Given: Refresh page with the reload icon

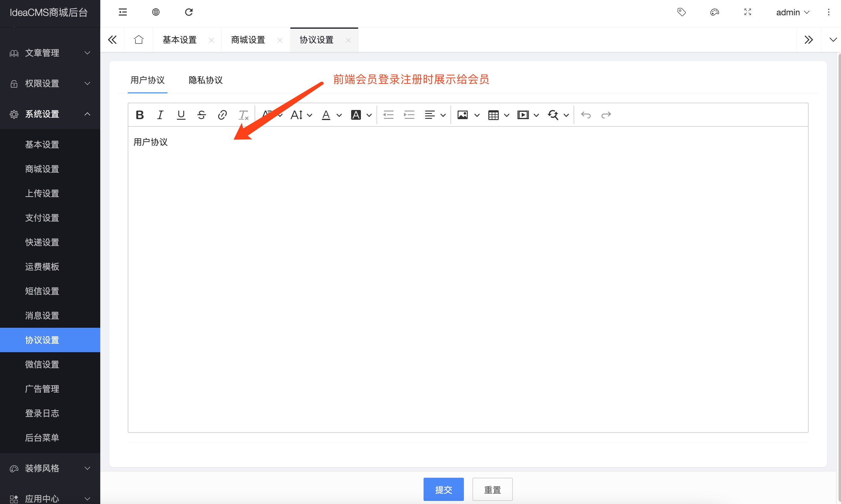Looking at the screenshot, I should [189, 12].
